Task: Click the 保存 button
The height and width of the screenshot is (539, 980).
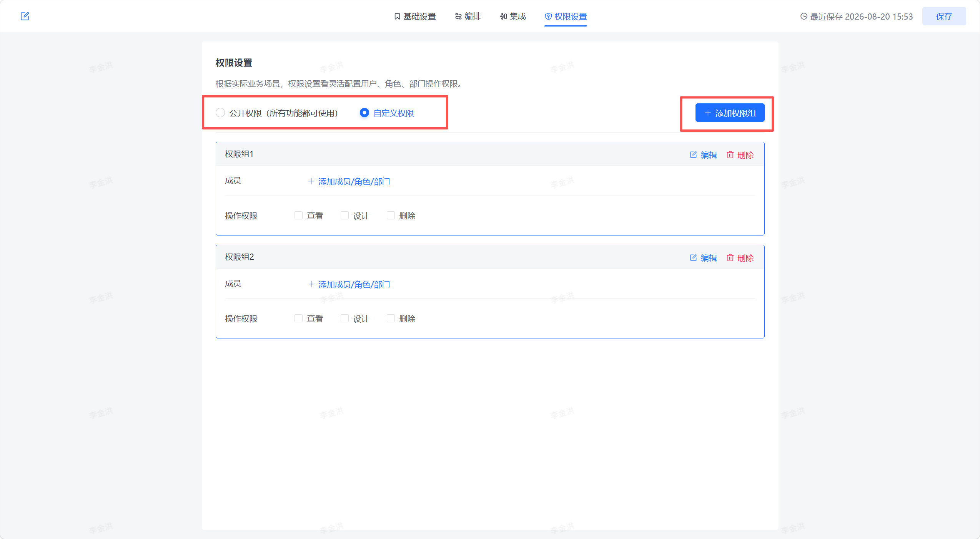Action: coord(944,16)
